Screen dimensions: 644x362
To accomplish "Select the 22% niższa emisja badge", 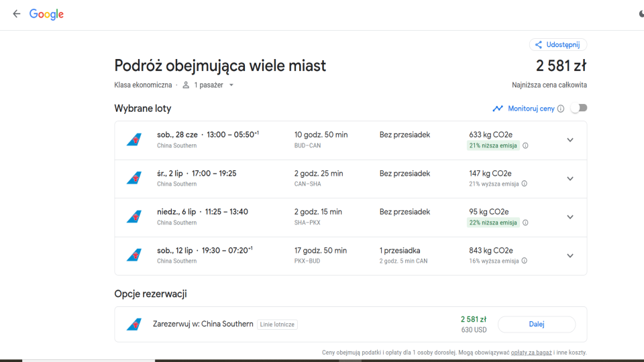I will [x=493, y=223].
